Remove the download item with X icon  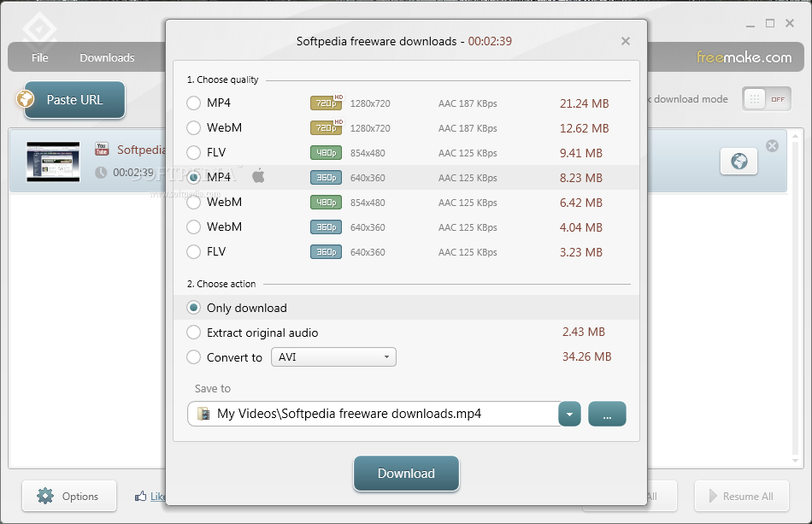click(772, 146)
